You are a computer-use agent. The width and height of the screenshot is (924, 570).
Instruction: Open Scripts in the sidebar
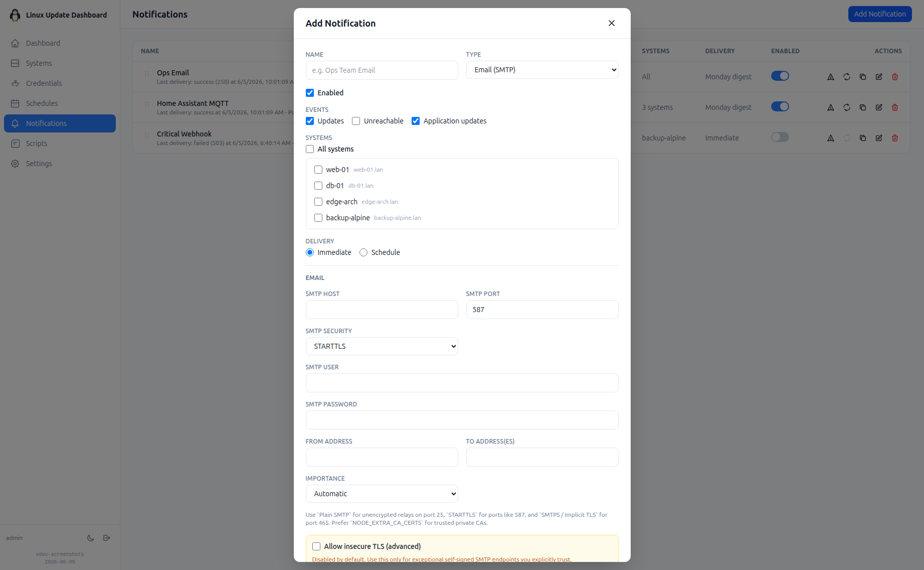(x=60, y=144)
